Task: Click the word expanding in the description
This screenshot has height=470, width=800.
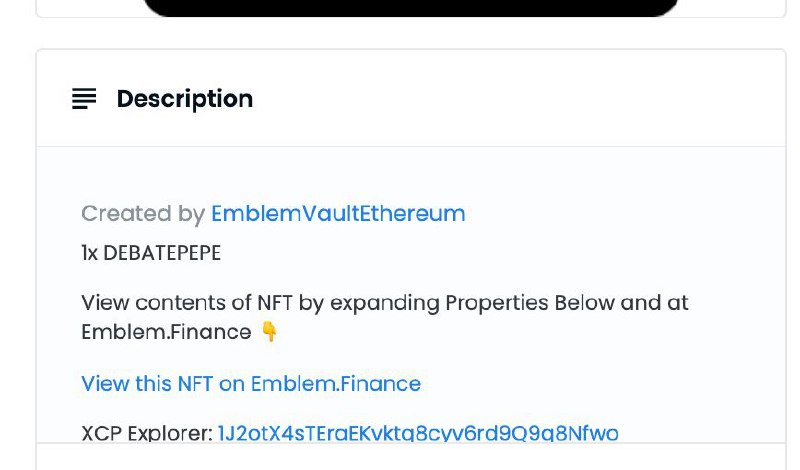Action: click(x=385, y=304)
